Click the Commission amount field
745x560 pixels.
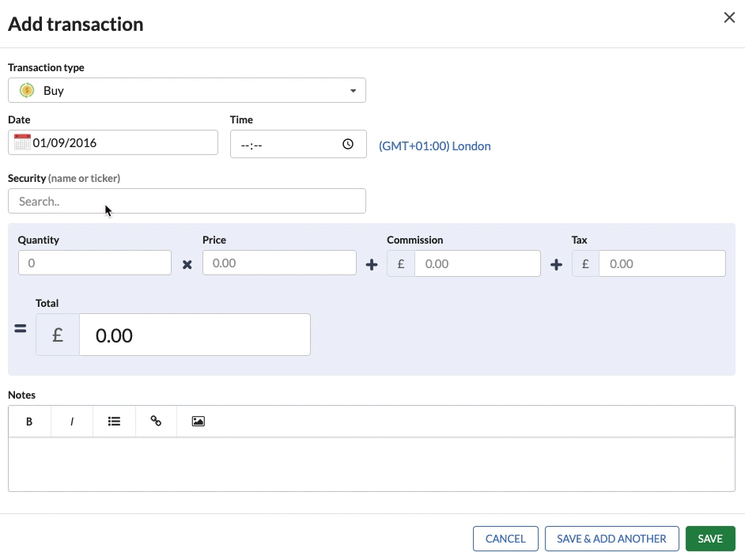tap(478, 264)
